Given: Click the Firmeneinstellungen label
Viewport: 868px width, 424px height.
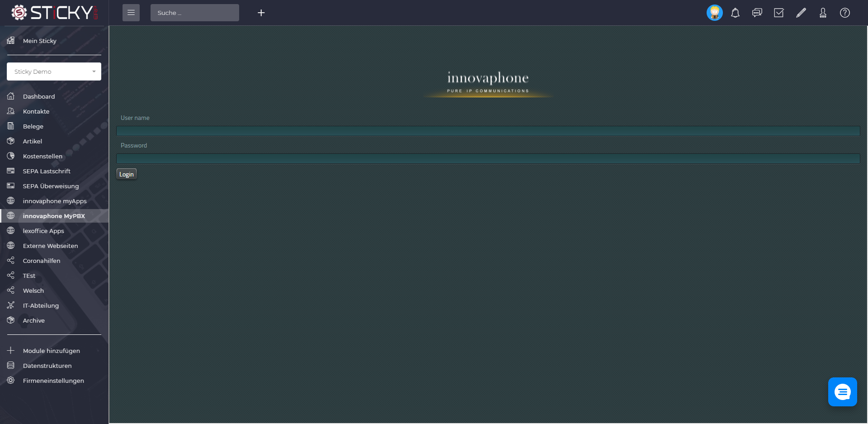Looking at the screenshot, I should click(x=53, y=381).
